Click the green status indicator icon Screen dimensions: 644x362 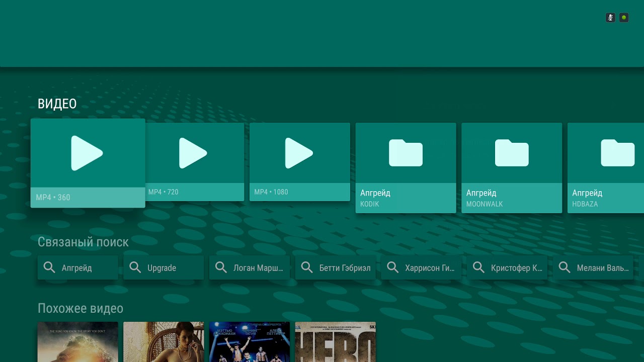624,18
